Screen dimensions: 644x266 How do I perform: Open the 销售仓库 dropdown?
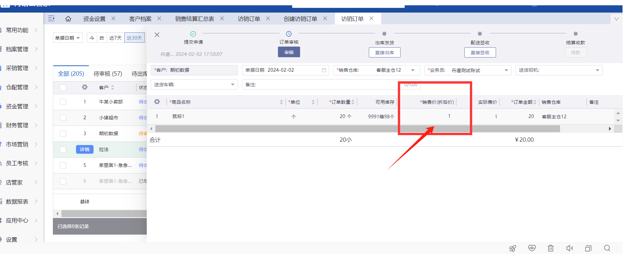pyautogui.click(x=413, y=70)
